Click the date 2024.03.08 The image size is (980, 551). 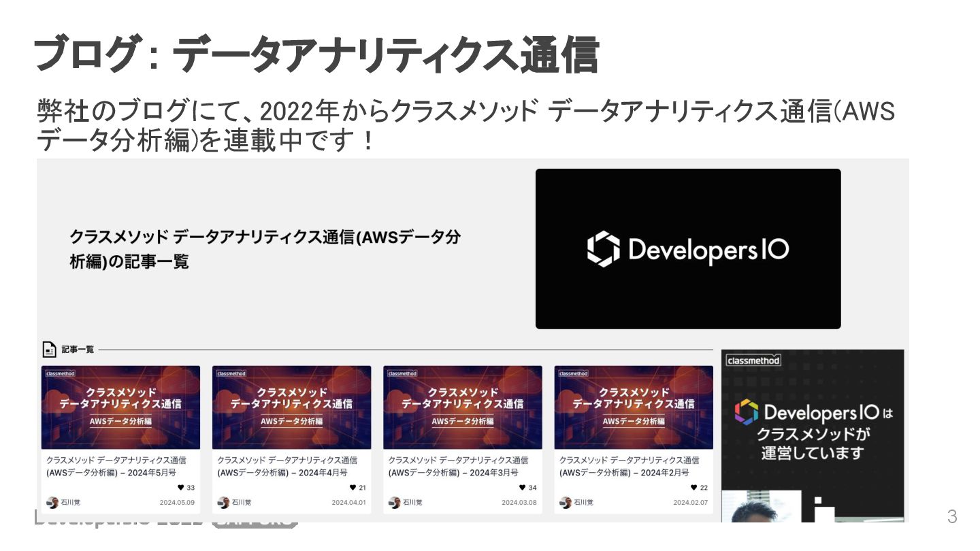point(519,503)
